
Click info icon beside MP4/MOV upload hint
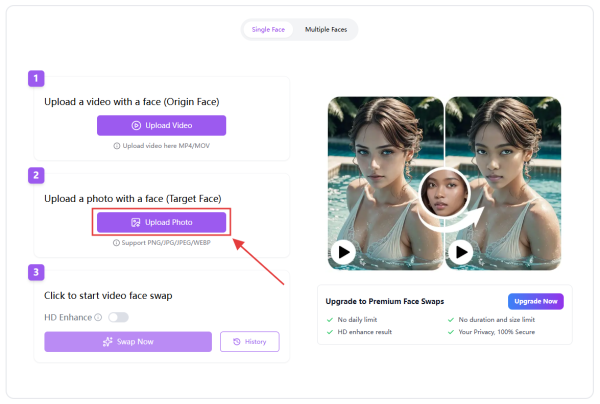point(117,145)
